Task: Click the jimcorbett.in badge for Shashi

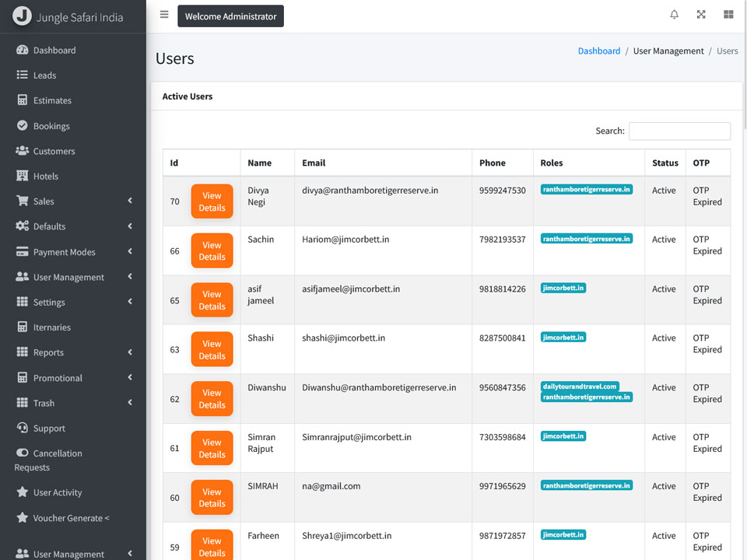Action: pyautogui.click(x=563, y=337)
